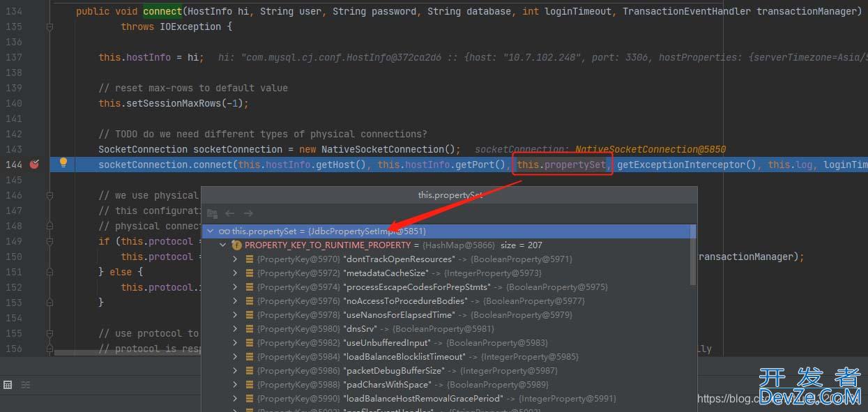The image size is (868, 412).
Task: Toggle the code fold marker on line 155
Action: point(50,333)
